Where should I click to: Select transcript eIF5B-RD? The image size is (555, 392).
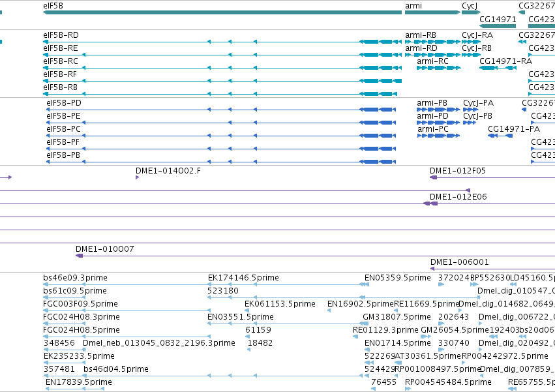point(61,35)
